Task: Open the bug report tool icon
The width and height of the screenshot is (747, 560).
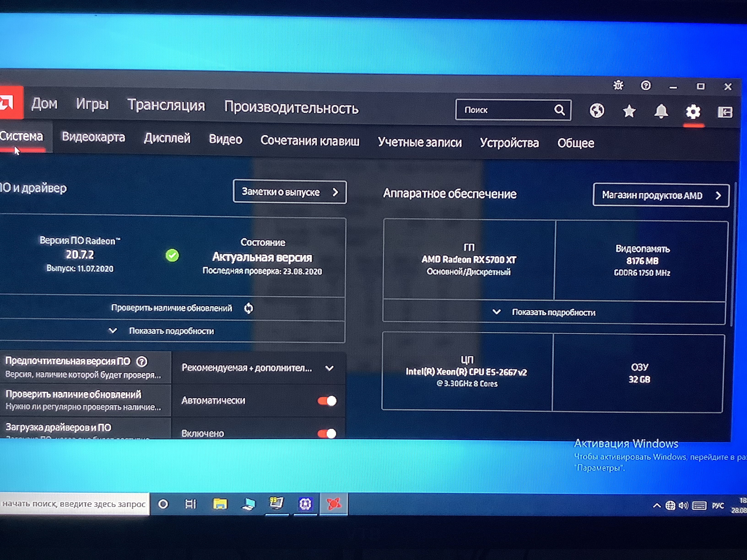Action: (618, 85)
